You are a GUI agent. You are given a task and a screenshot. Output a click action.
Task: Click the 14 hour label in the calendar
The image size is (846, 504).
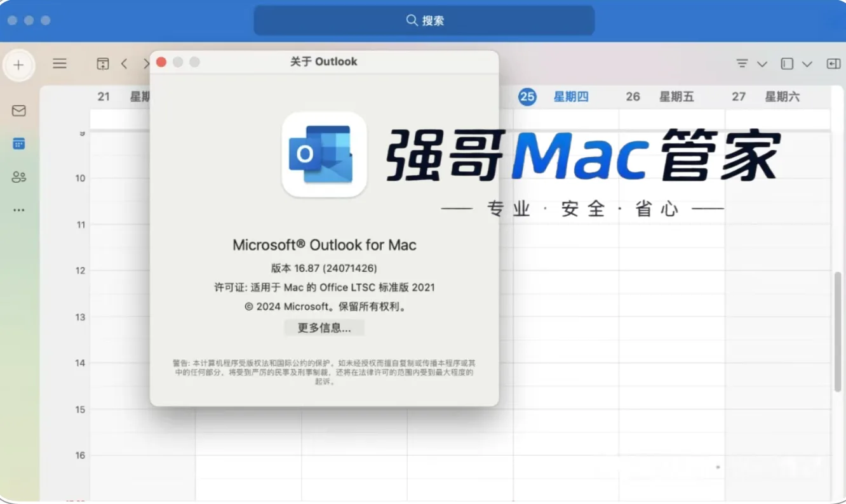click(80, 363)
